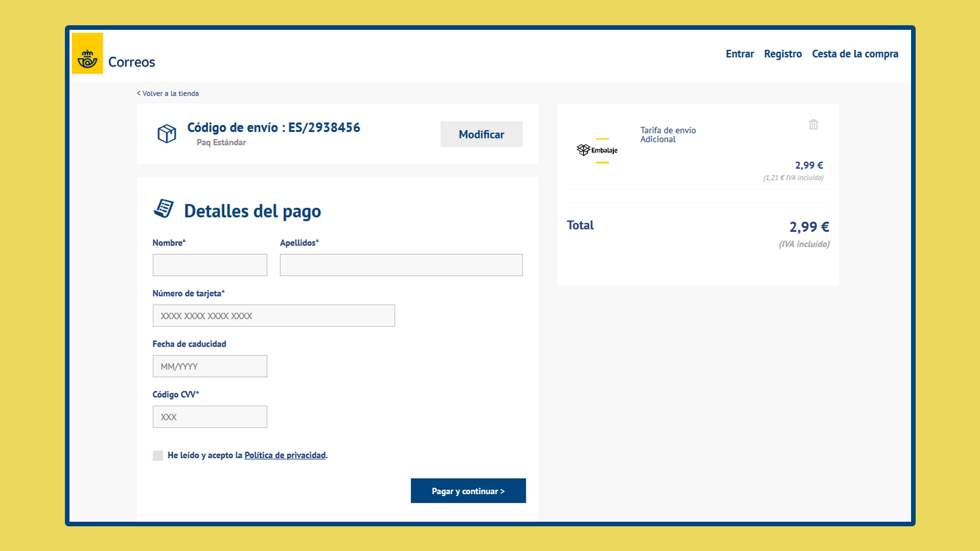Click the 'Nombre' input field

(x=210, y=265)
